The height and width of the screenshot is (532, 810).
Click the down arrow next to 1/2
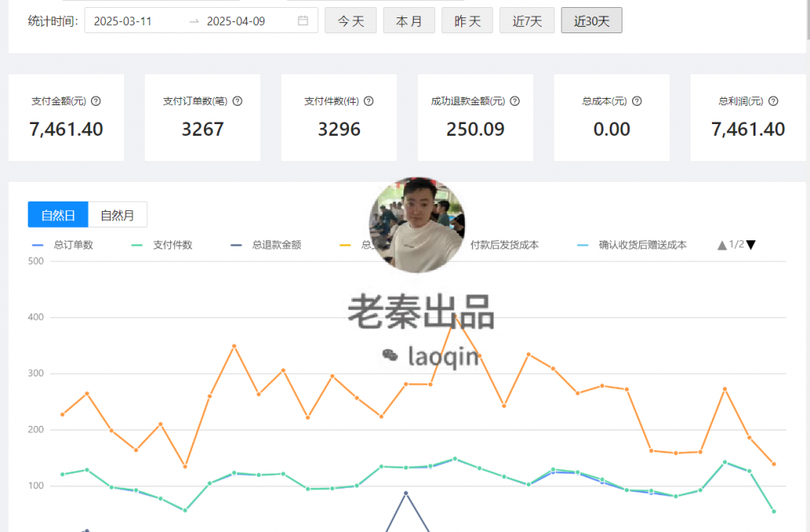(x=752, y=245)
